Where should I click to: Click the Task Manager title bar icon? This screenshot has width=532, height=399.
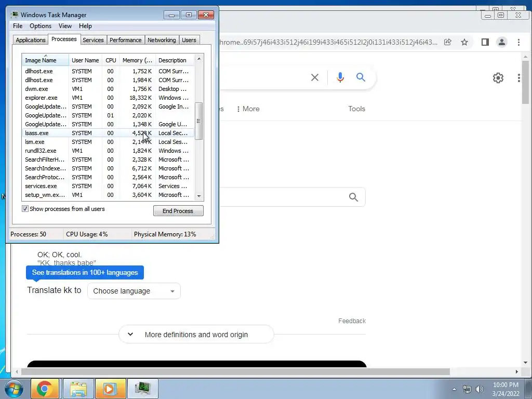point(14,15)
